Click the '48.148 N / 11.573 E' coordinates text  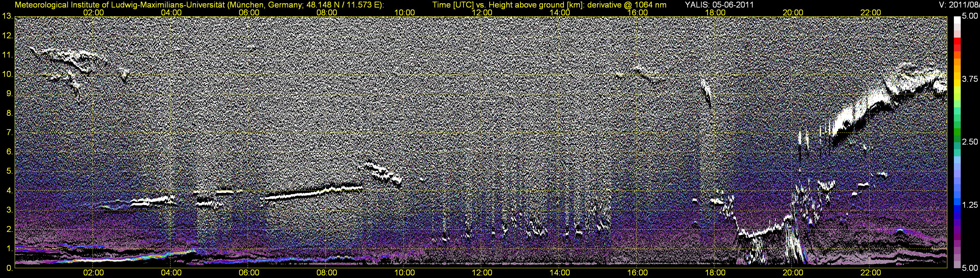[342, 5]
